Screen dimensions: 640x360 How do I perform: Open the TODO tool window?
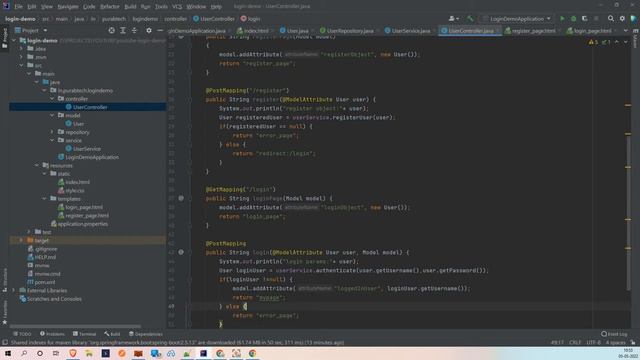22,334
